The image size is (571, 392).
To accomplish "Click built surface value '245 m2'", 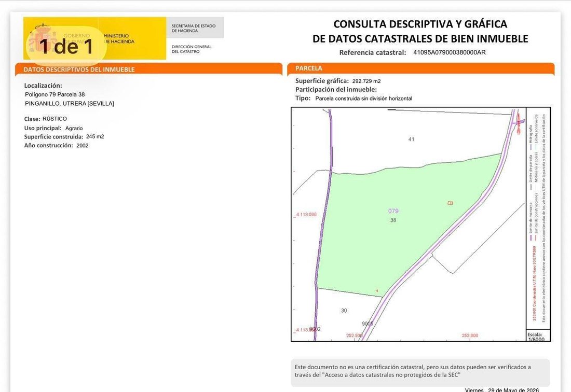I will 95,137.
